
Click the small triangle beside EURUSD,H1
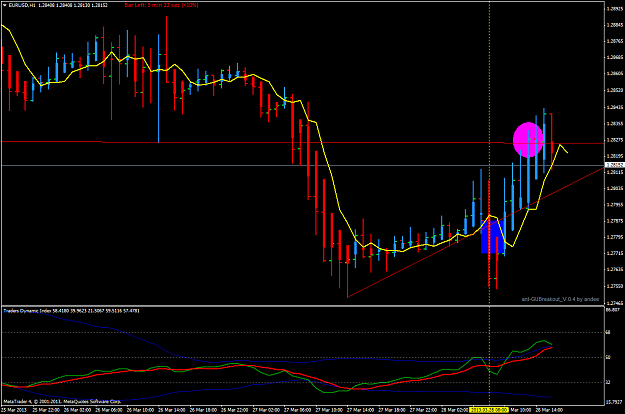tap(5, 5)
